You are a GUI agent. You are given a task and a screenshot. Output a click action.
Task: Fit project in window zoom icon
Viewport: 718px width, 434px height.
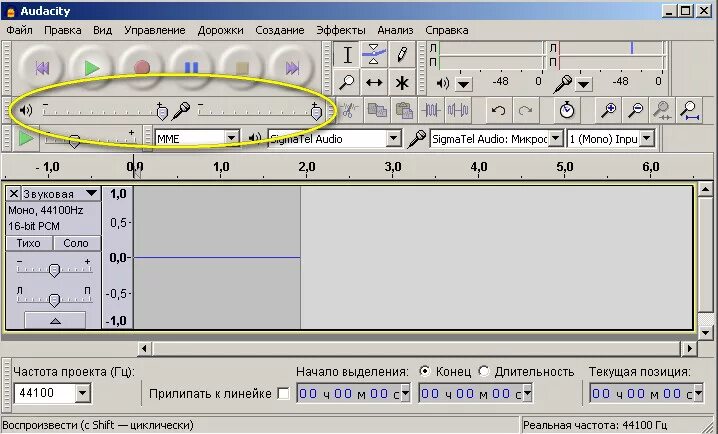click(x=689, y=110)
